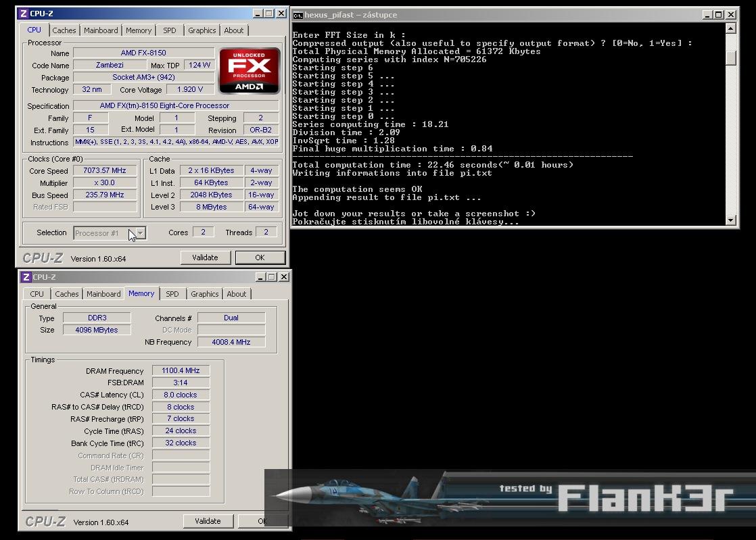Minimize the top CPU-Z window
This screenshot has width=756, height=540.
258,14
